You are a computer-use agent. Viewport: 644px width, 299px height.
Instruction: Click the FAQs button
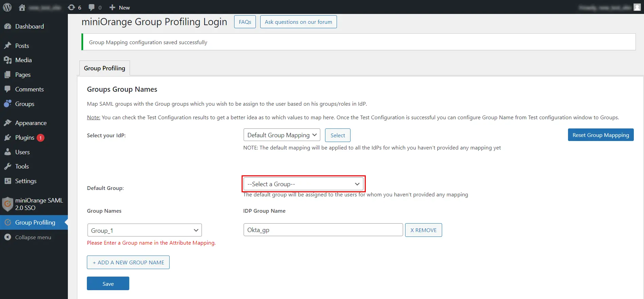245,22
